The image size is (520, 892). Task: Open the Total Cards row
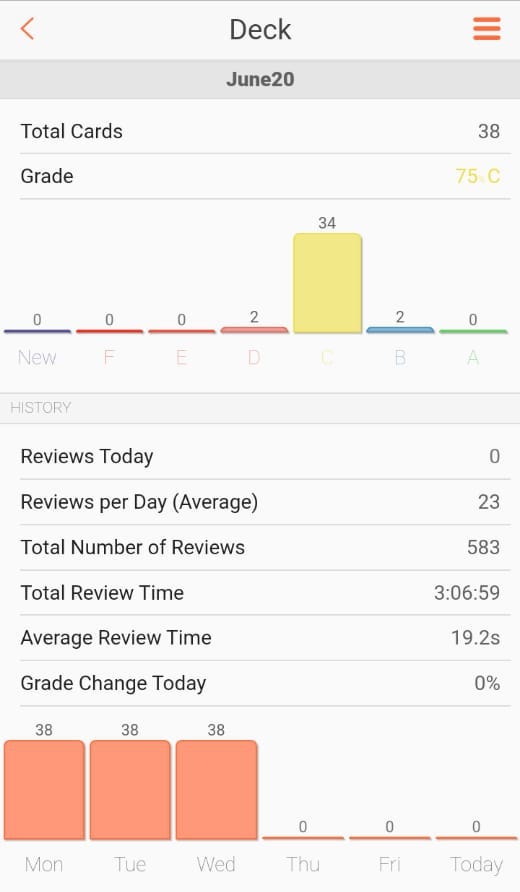click(260, 131)
